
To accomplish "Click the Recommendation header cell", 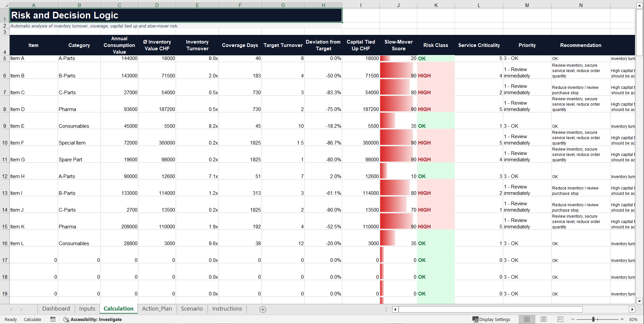I will (x=581, y=45).
